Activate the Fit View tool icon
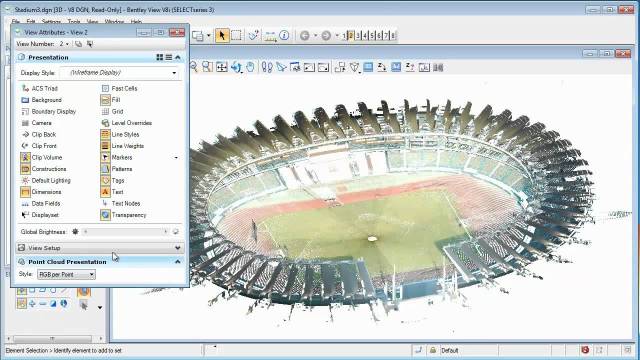640x360 pixels. (222, 67)
